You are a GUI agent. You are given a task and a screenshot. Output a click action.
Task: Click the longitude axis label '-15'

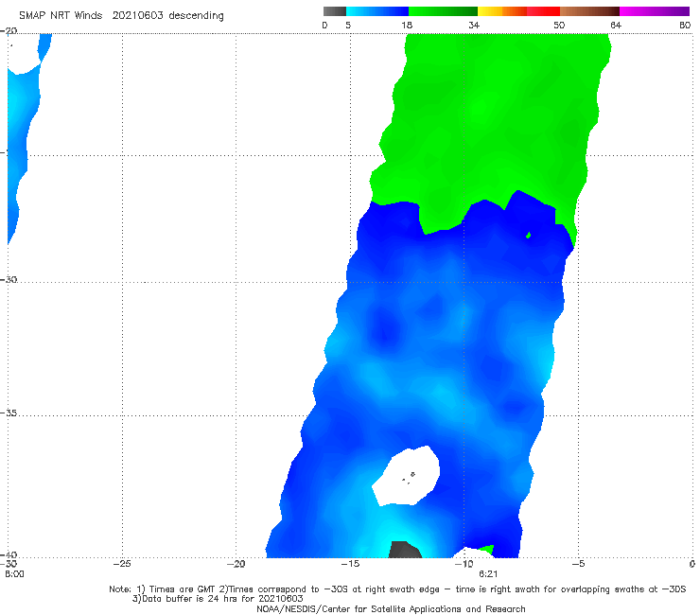[350, 564]
